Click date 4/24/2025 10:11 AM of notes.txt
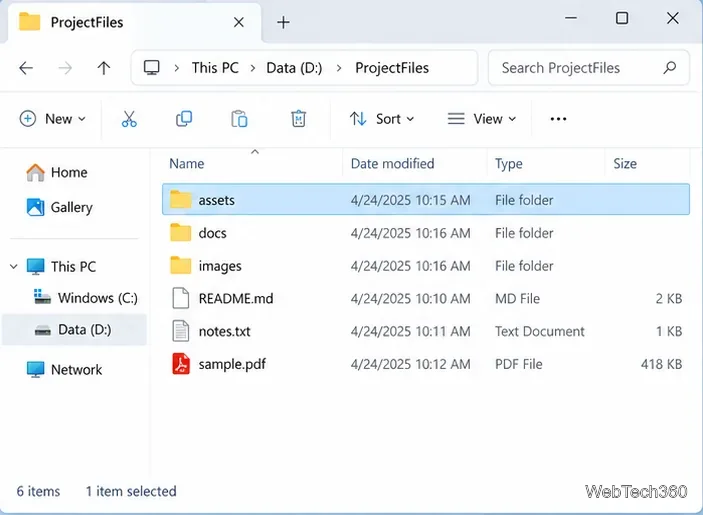 (x=411, y=331)
